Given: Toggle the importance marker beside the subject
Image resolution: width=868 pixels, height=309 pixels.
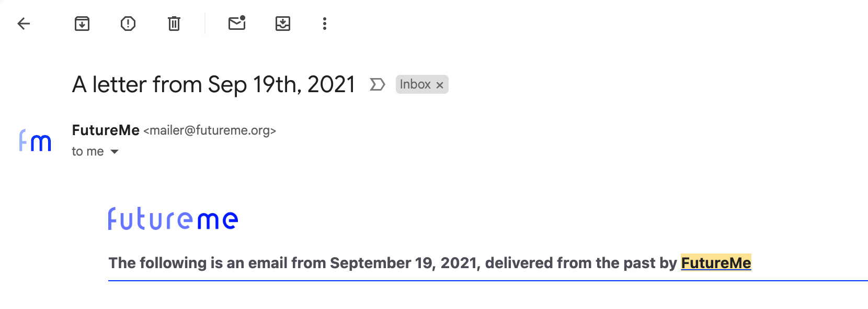Looking at the screenshot, I should tap(377, 84).
